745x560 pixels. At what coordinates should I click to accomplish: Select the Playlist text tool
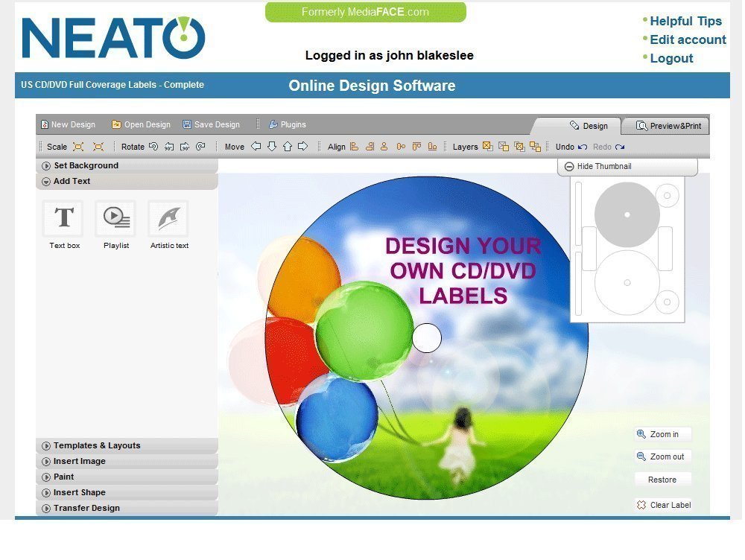115,218
